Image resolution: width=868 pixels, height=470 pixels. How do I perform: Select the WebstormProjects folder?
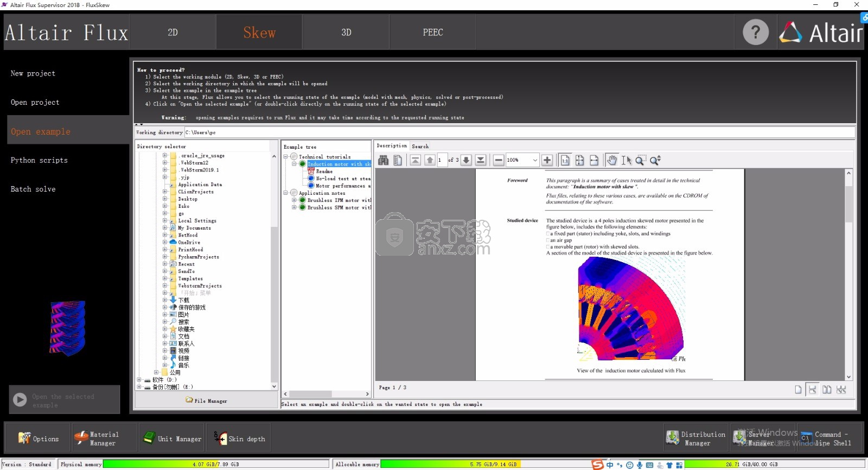point(200,285)
